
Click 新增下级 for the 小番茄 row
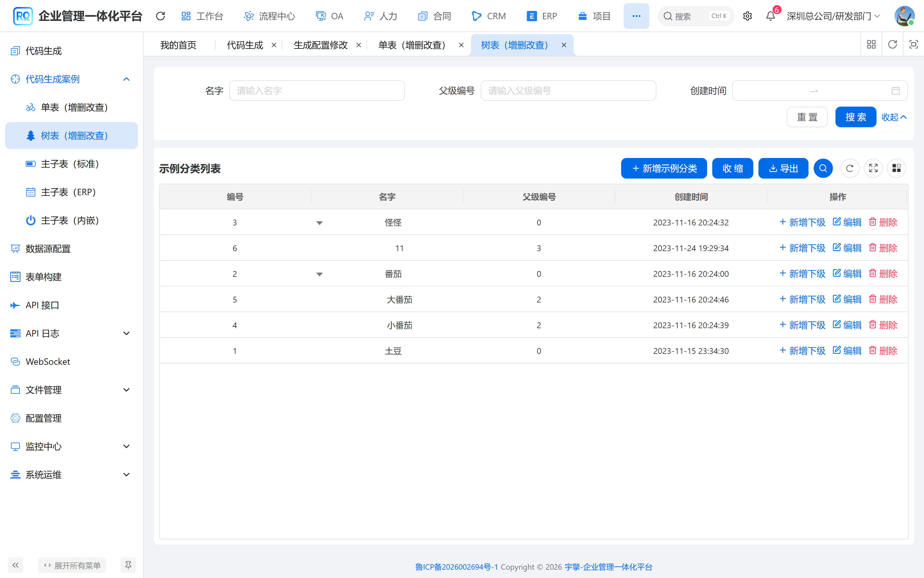tap(802, 325)
